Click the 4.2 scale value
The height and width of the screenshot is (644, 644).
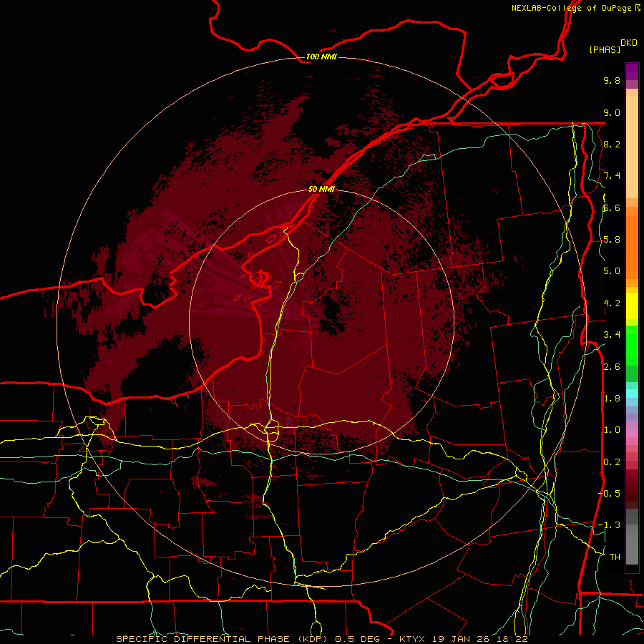pyautogui.click(x=612, y=303)
